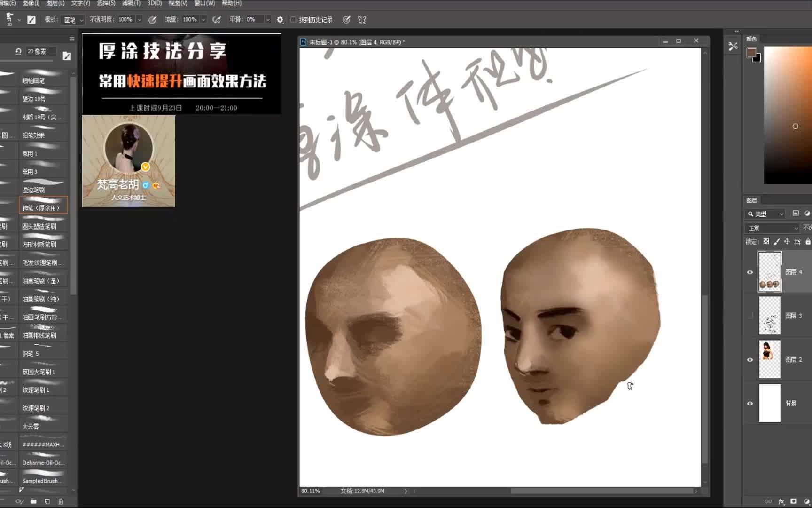Open the tools/properties collapsed panel icon

[x=733, y=46]
